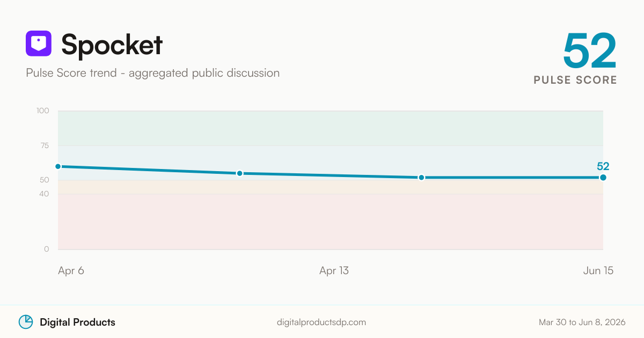Click the Spocket title heading

click(x=112, y=45)
